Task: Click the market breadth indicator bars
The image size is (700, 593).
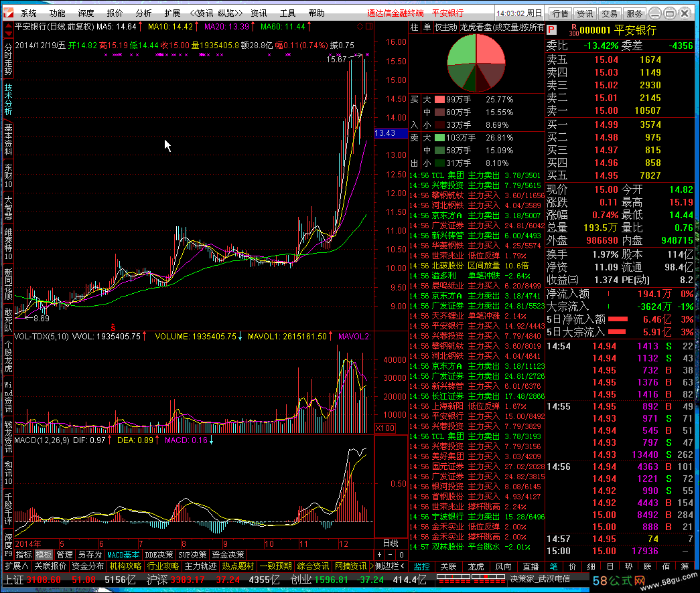Action: coord(471,579)
